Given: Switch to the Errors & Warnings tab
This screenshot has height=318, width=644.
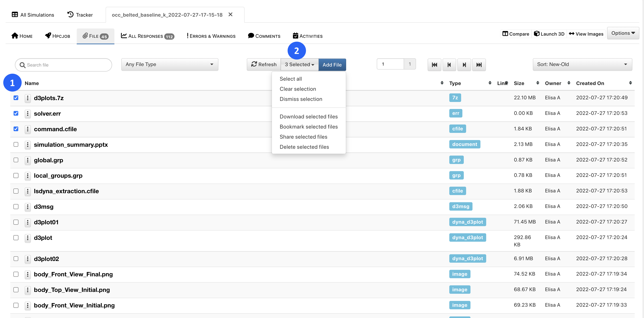Looking at the screenshot, I should tap(211, 36).
